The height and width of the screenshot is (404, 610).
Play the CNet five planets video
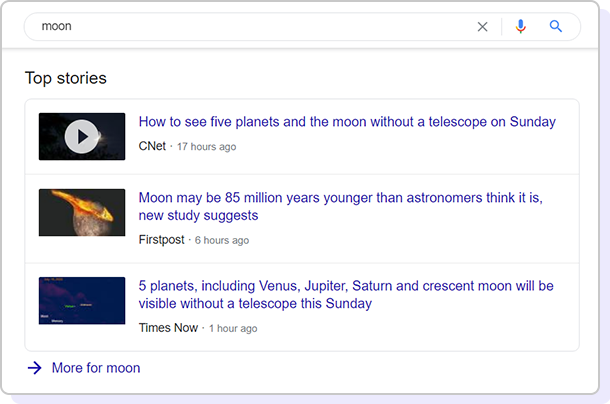tap(82, 136)
